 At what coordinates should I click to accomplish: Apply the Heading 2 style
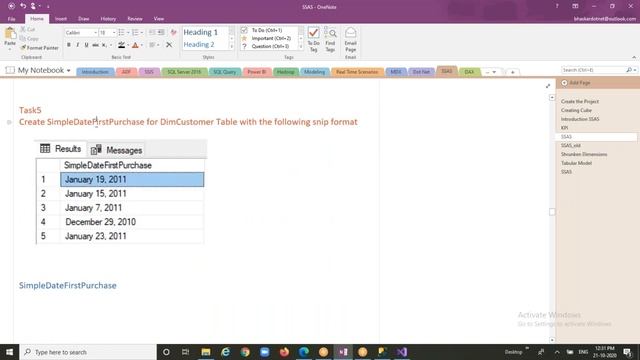[x=199, y=44]
